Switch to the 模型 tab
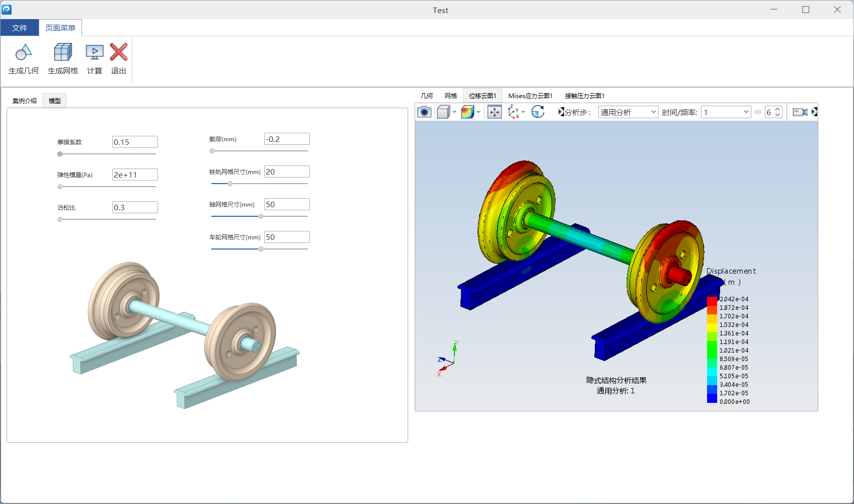This screenshot has height=504, width=854. (55, 101)
